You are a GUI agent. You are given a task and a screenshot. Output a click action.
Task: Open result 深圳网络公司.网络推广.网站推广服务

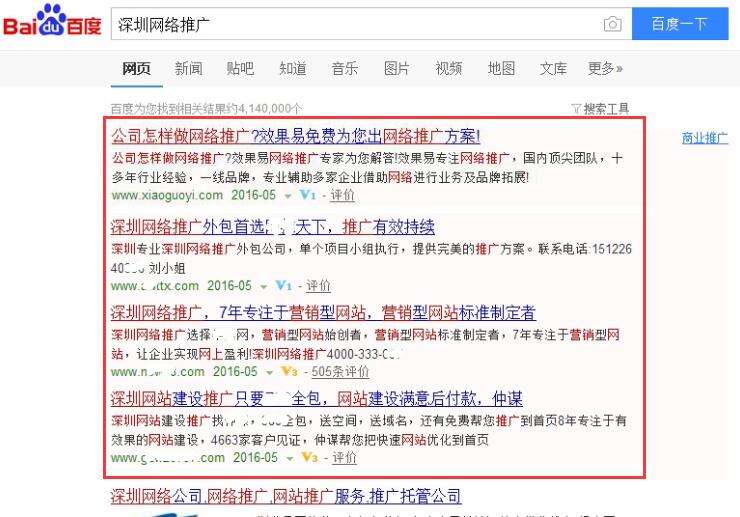point(286,496)
